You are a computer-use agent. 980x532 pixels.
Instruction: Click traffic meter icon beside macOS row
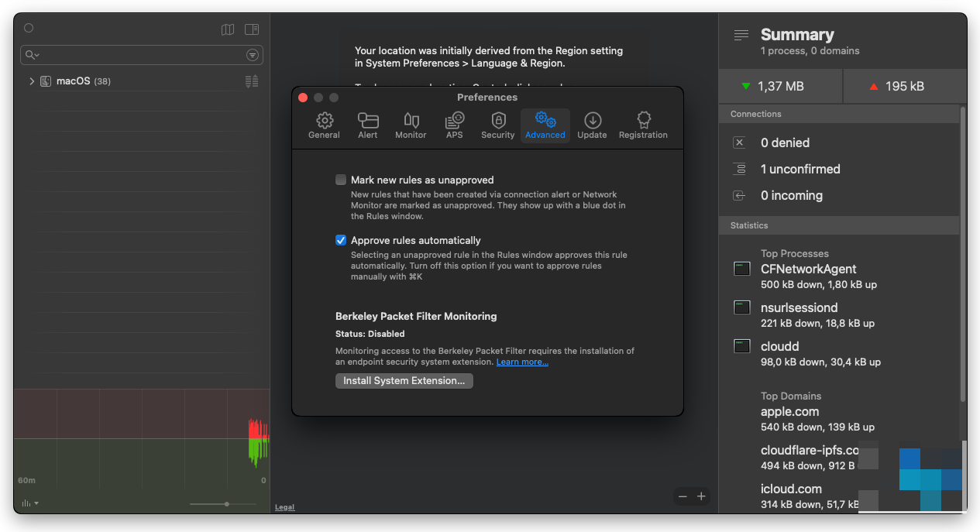pyautogui.click(x=251, y=81)
